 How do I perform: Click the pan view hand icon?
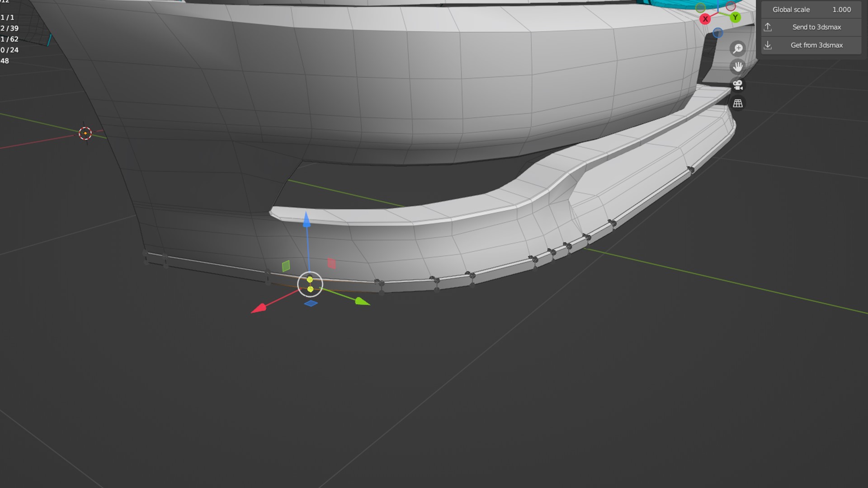click(738, 67)
